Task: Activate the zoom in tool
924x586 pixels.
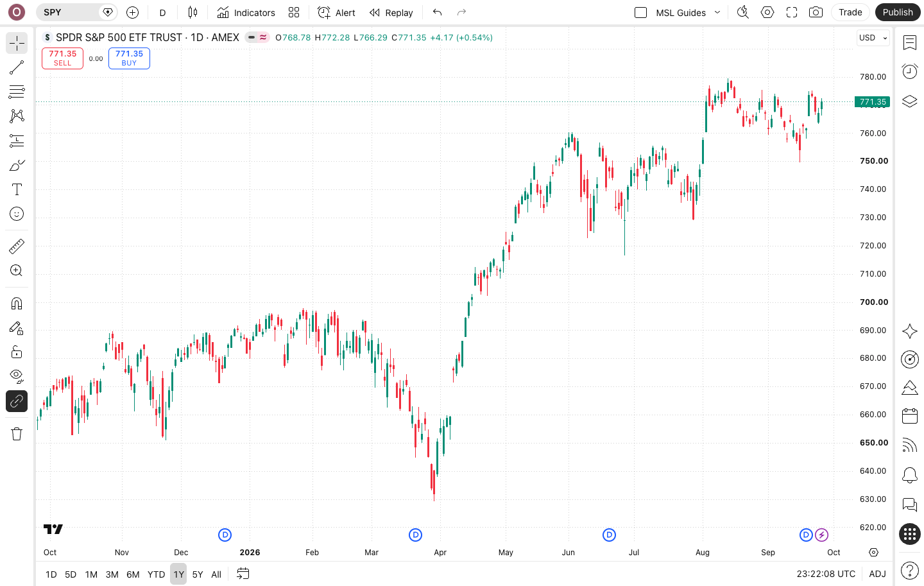Action: [x=17, y=271]
